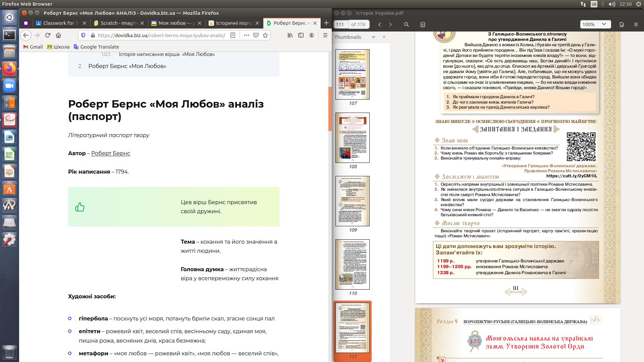Toggle PDF viewer side pane button

pos(423,24)
